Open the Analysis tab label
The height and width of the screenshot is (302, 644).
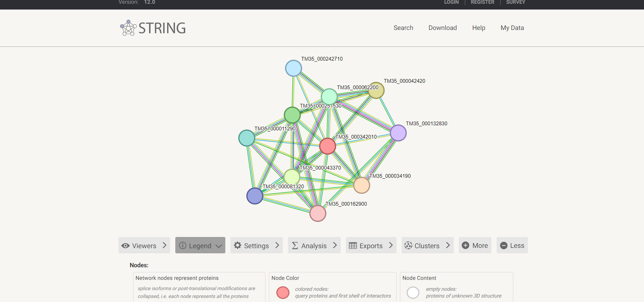(x=314, y=246)
